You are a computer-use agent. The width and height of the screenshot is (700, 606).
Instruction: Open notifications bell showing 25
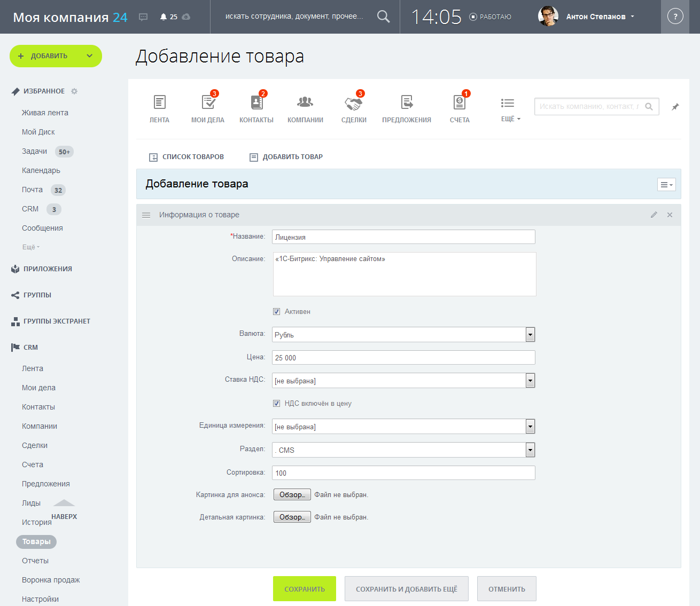169,17
